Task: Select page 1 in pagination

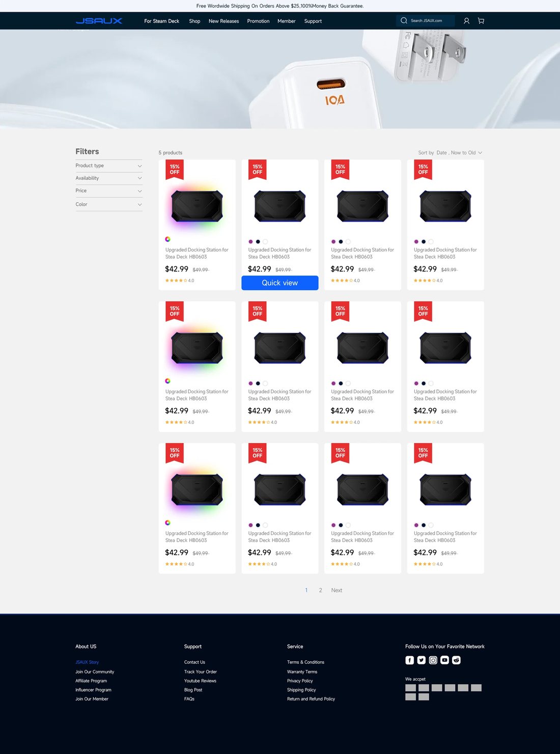Action: coord(306,590)
